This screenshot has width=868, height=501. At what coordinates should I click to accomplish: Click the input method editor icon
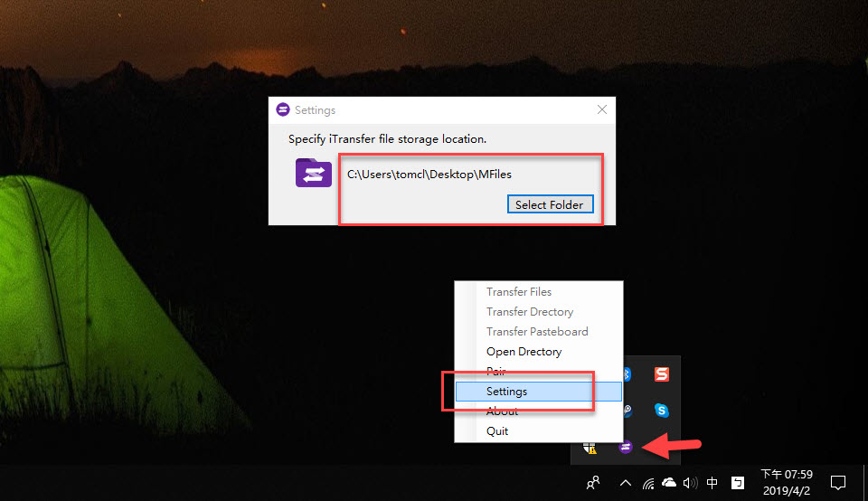738,483
